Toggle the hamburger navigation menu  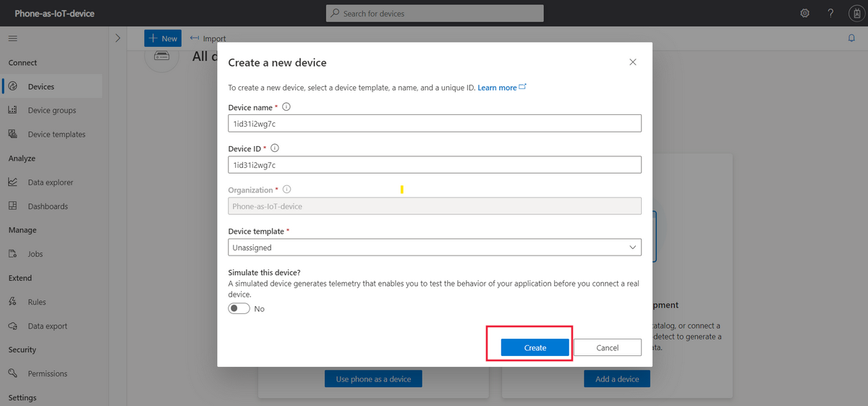(x=12, y=38)
